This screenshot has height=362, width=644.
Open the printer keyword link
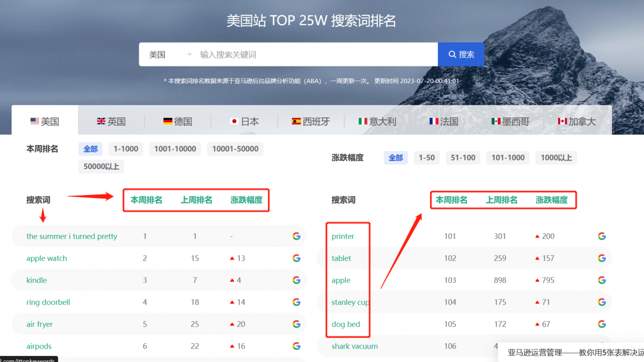pyautogui.click(x=343, y=236)
